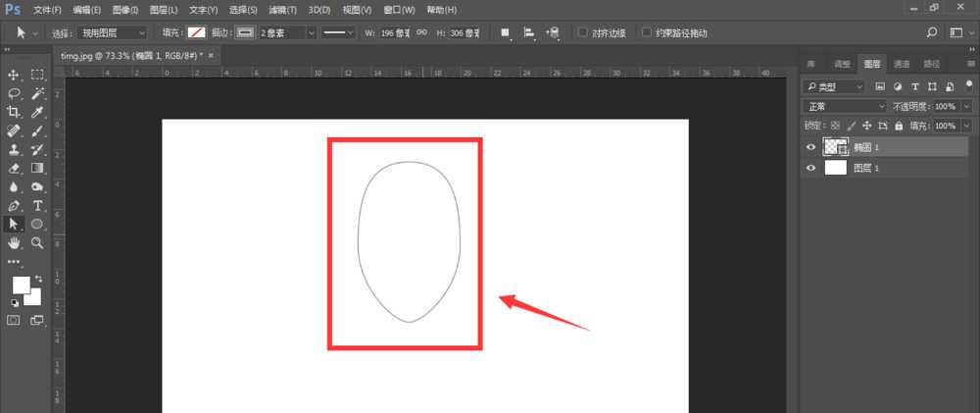
Task: Select the Horizontal Type tool
Action: point(37,205)
